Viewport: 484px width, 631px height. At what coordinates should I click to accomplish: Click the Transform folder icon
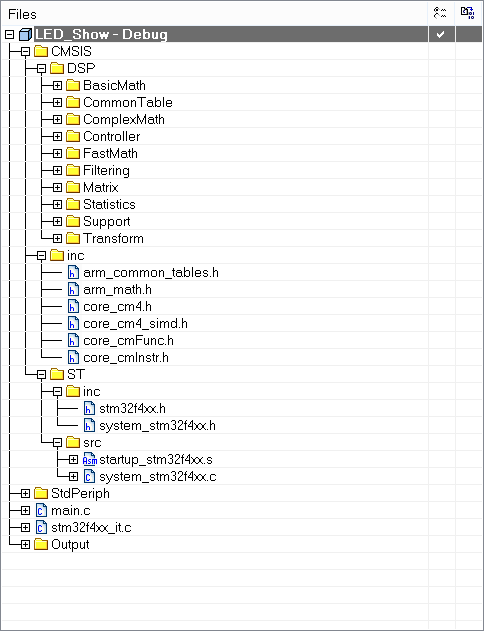pos(73,238)
